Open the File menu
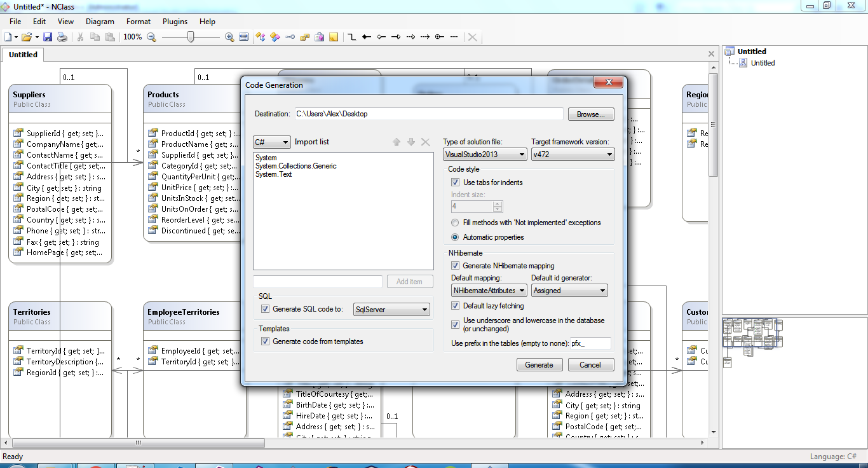Screen dimensions: 868x468 15,21
